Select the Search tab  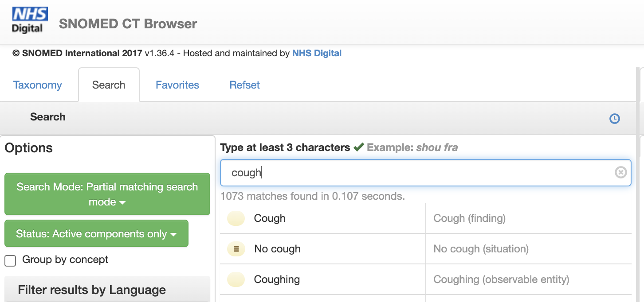pos(109,85)
